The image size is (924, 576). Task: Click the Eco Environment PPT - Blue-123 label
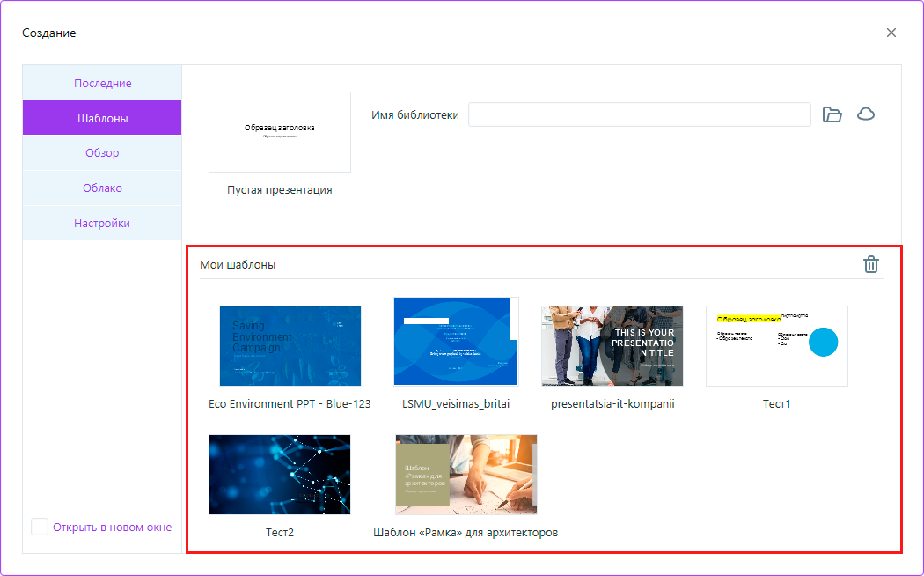pos(290,403)
